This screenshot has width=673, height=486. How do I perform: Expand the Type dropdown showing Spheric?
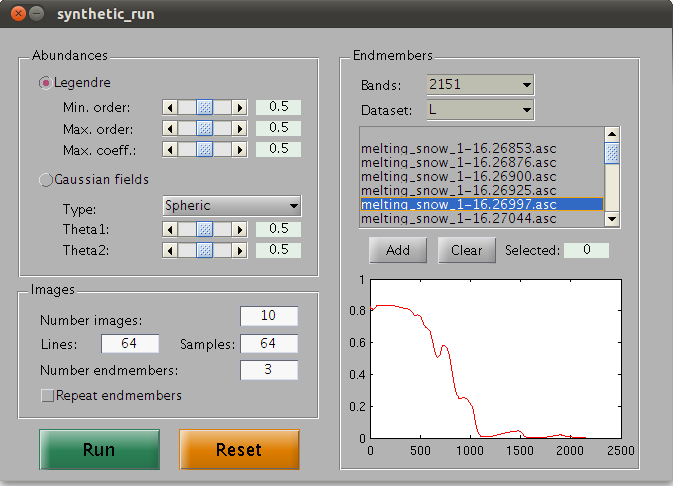pyautogui.click(x=232, y=206)
